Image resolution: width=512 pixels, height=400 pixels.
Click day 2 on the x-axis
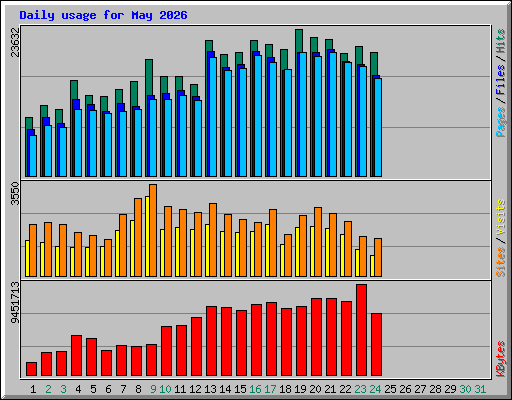pyautogui.click(x=48, y=389)
